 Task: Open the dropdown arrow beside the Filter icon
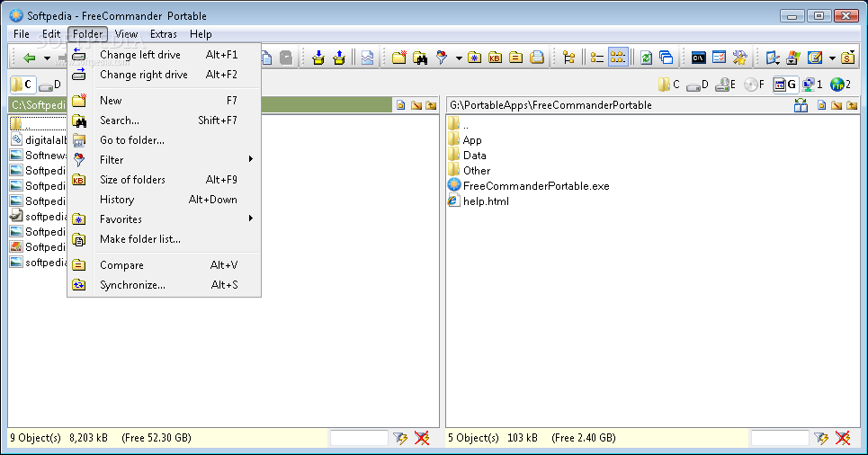[x=459, y=58]
